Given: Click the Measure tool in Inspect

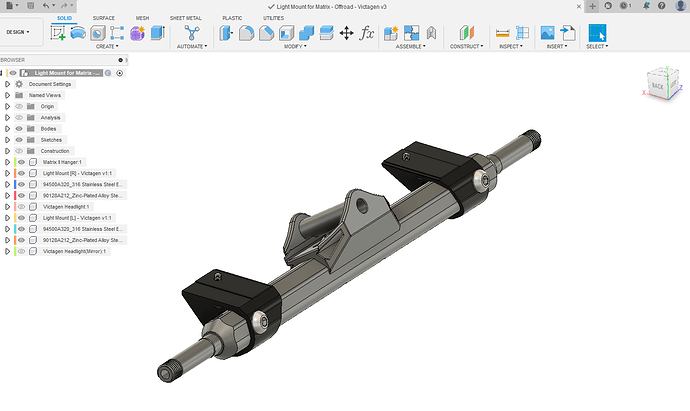Looking at the screenshot, I should click(504, 33).
